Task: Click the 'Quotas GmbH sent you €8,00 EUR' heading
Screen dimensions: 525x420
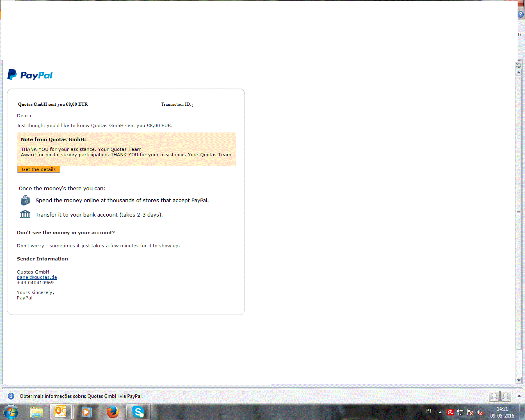Action: pos(53,105)
